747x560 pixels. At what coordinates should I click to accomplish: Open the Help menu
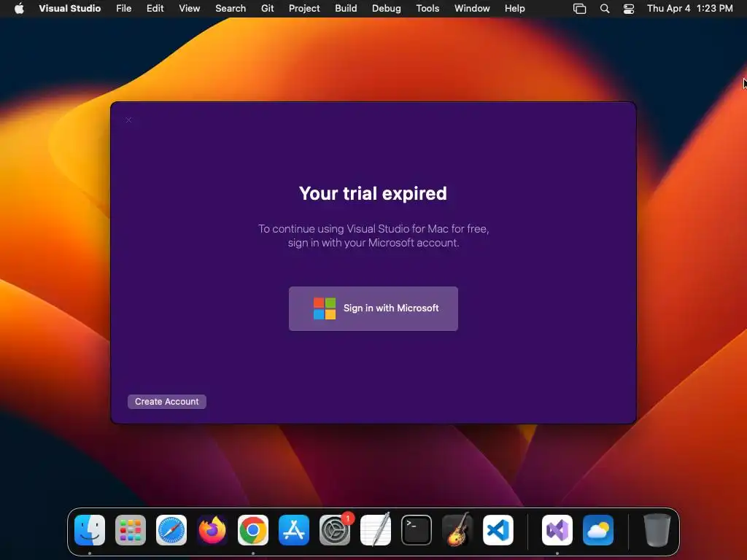click(x=515, y=9)
